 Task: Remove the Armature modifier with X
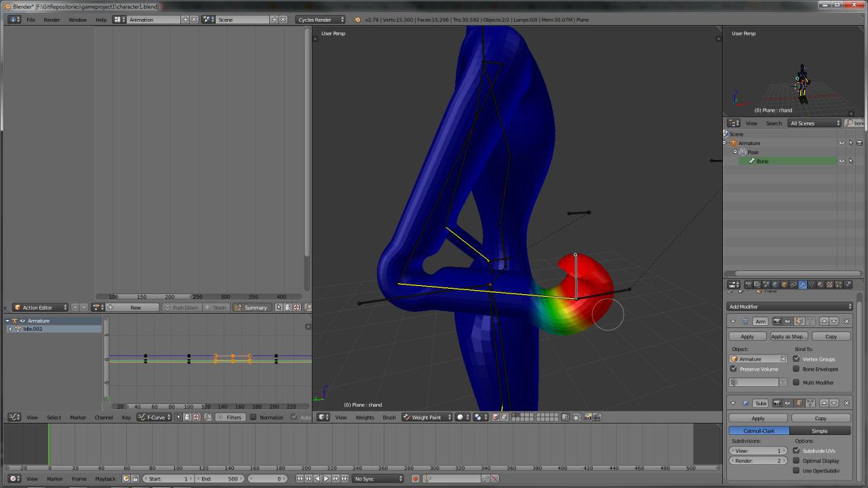click(x=846, y=321)
